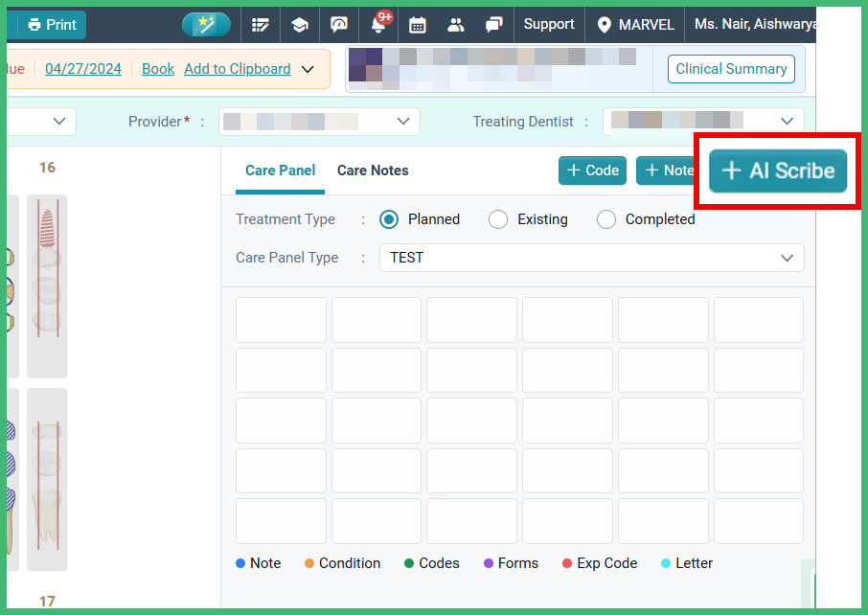Viewport: 868px width, 615px height.
Task: Open the chat messages icon
Action: click(493, 24)
